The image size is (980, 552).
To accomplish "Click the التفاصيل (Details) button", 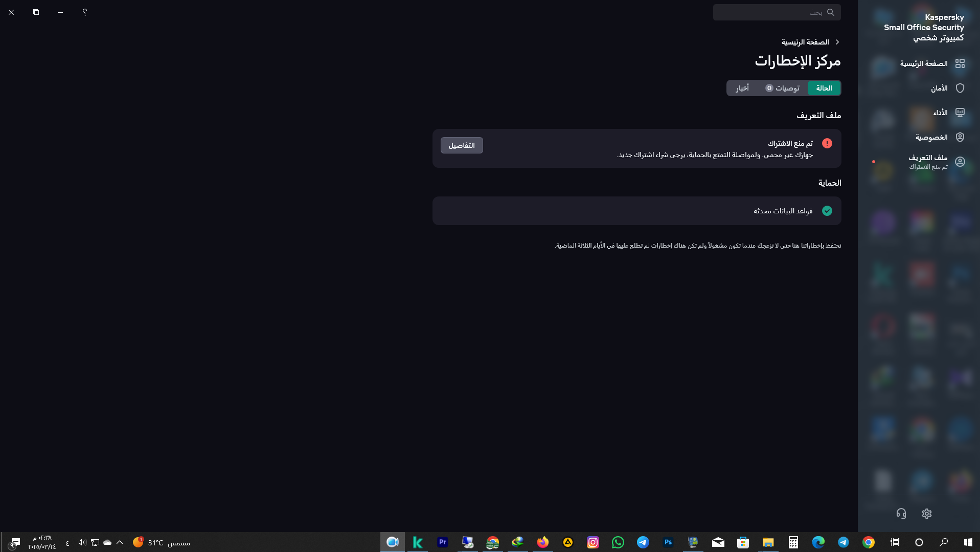I will [462, 145].
